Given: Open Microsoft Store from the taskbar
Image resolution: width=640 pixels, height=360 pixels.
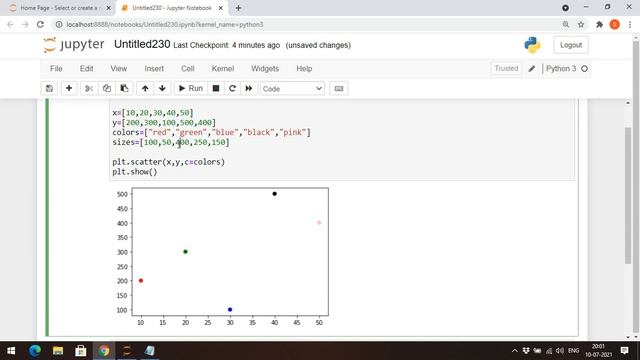Looking at the screenshot, I should click(x=81, y=351).
